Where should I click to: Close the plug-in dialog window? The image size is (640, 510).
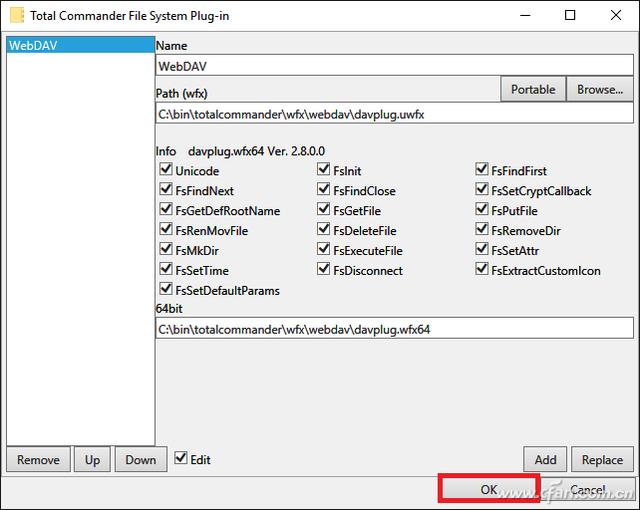click(x=616, y=16)
